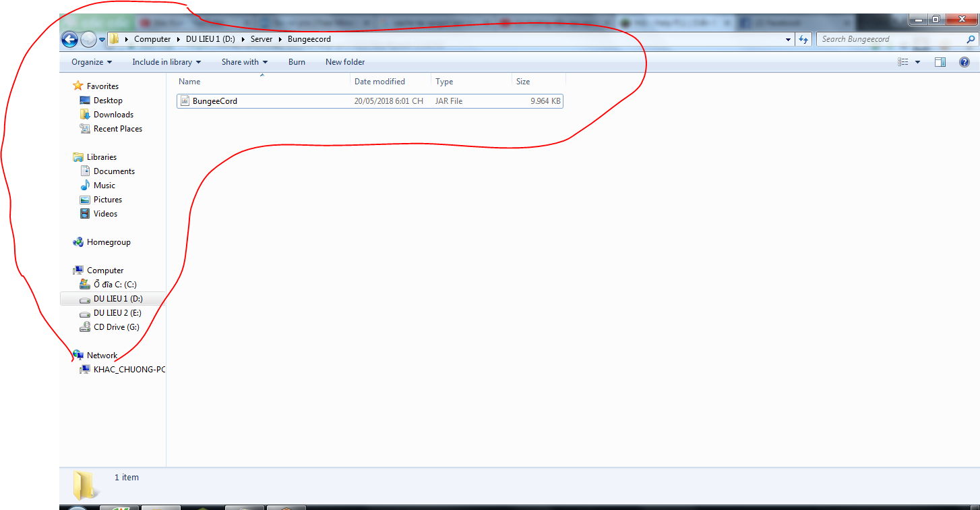
Task: Select Homegroup in the navigation pane
Action: click(x=109, y=242)
